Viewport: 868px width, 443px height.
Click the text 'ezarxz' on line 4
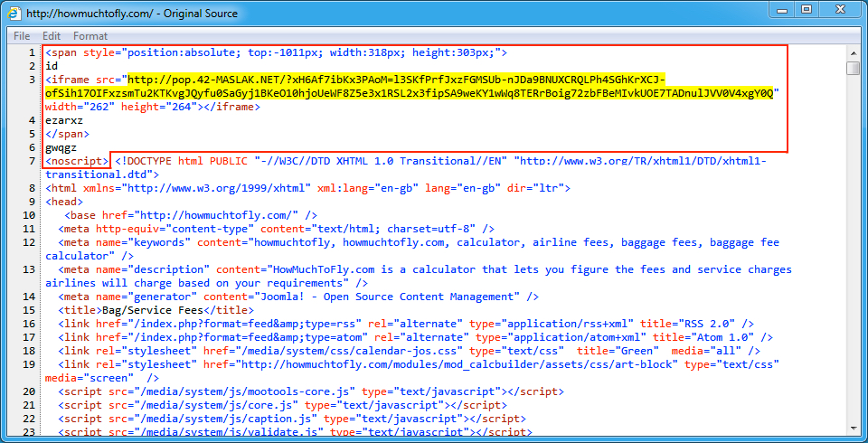(x=64, y=121)
